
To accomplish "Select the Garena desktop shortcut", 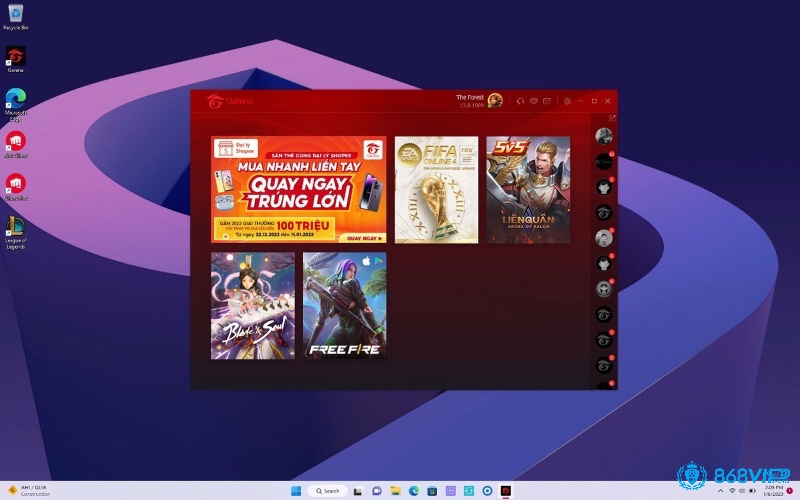I will click(15, 59).
